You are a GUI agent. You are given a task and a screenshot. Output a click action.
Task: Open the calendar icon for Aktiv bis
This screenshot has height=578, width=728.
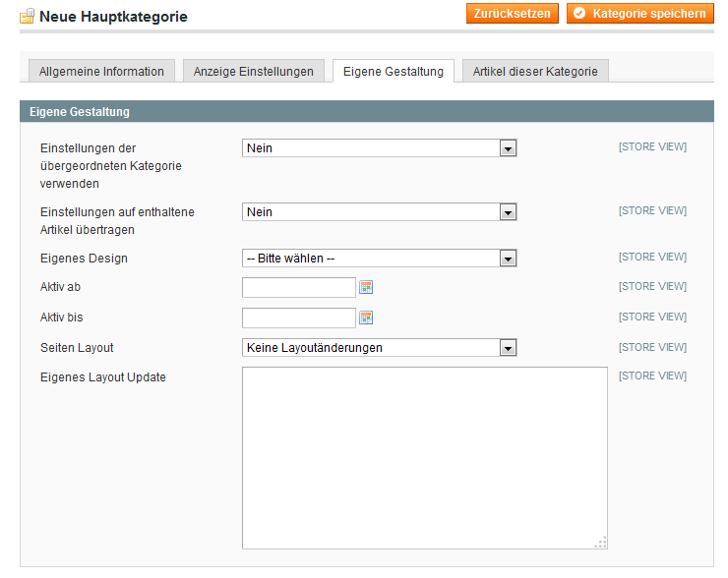366,318
